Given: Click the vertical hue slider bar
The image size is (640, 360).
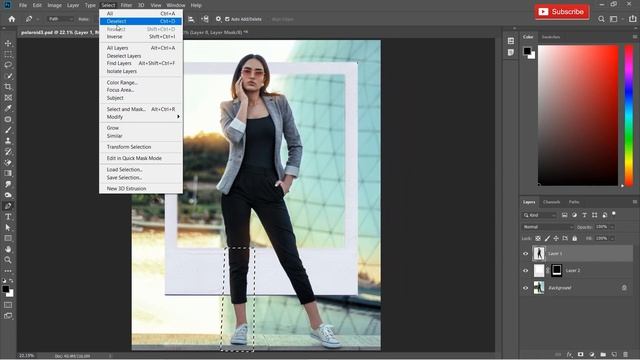Looking at the screenshot, I should tap(629, 115).
